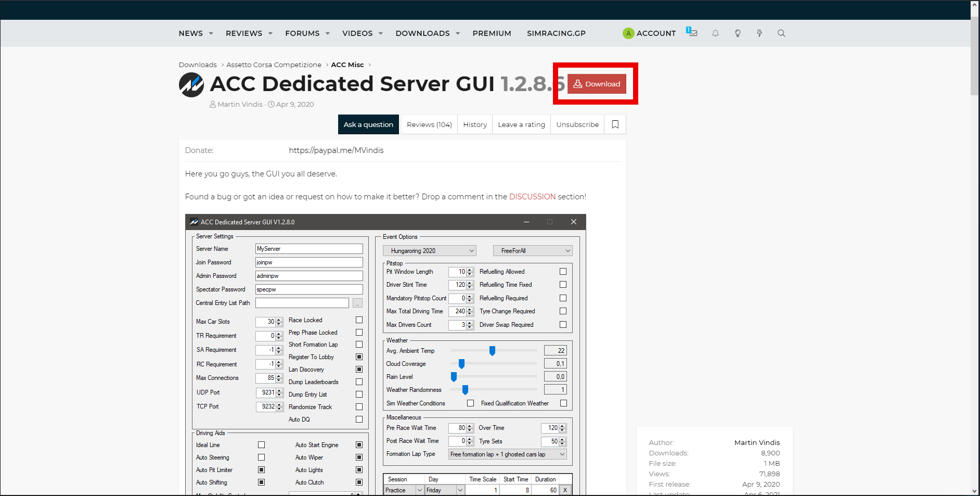This screenshot has height=496, width=980.
Task: Click the Weather Randomness slider handle
Action: 465,390
